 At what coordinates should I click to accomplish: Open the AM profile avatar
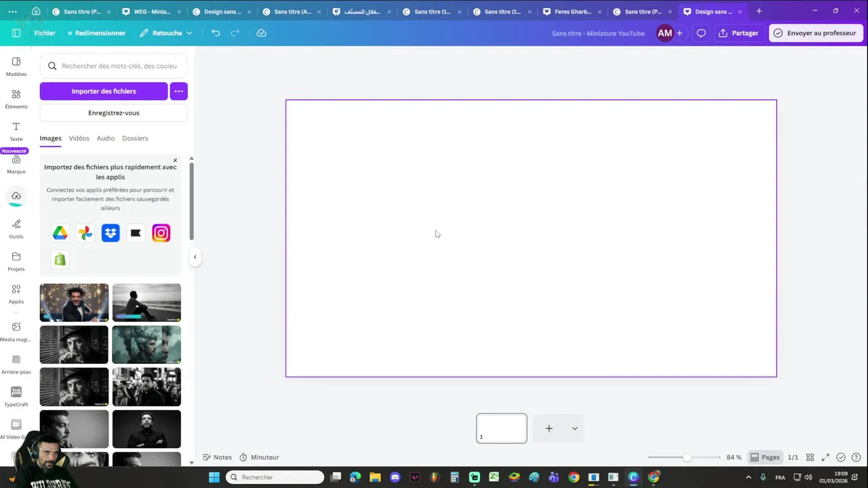(665, 33)
